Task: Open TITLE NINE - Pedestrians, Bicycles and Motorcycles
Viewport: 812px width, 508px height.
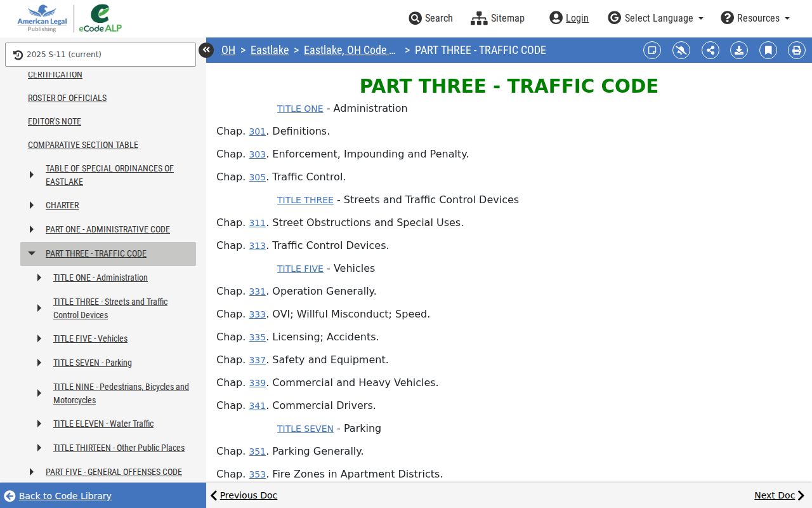Action: tap(121, 393)
